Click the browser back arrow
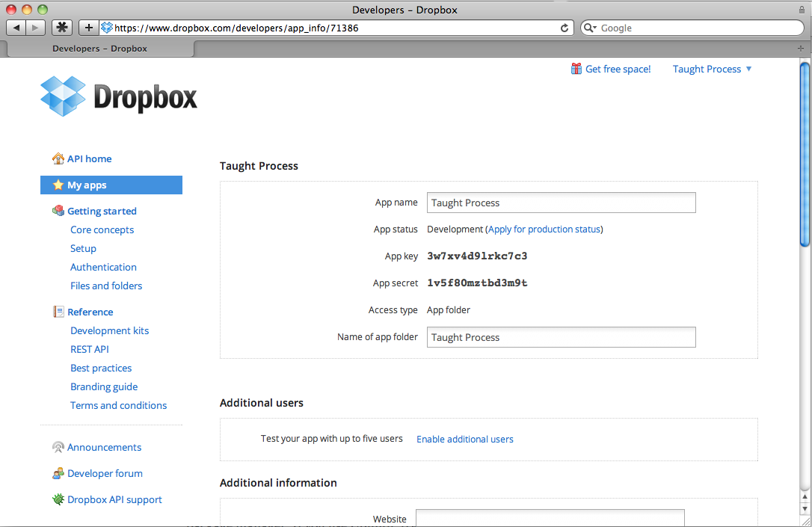This screenshot has height=527, width=812. (16, 28)
